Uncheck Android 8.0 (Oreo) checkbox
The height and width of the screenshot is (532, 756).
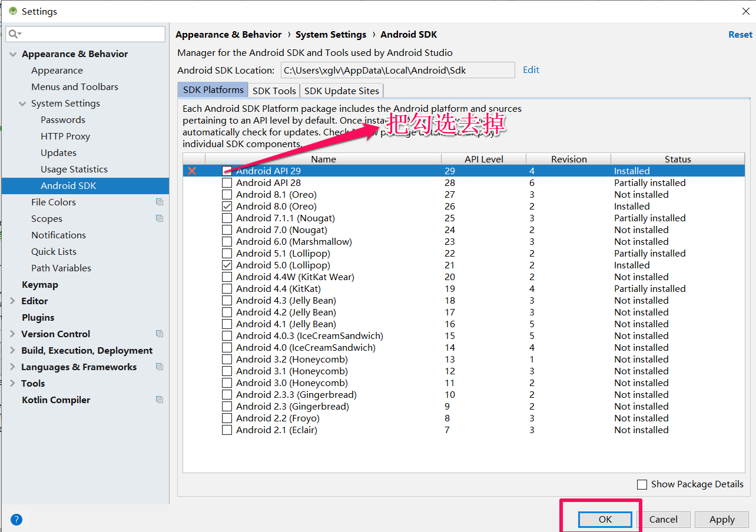coord(227,207)
